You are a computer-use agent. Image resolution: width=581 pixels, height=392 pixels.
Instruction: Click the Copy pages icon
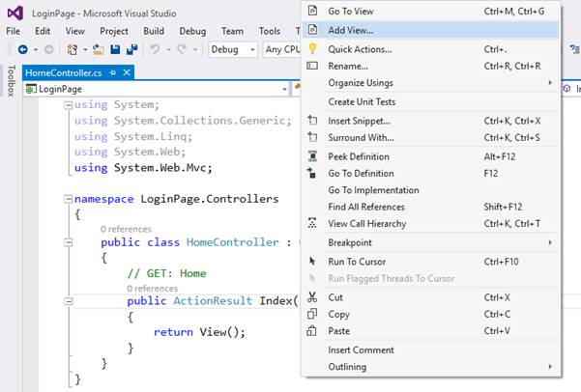pyautogui.click(x=312, y=314)
